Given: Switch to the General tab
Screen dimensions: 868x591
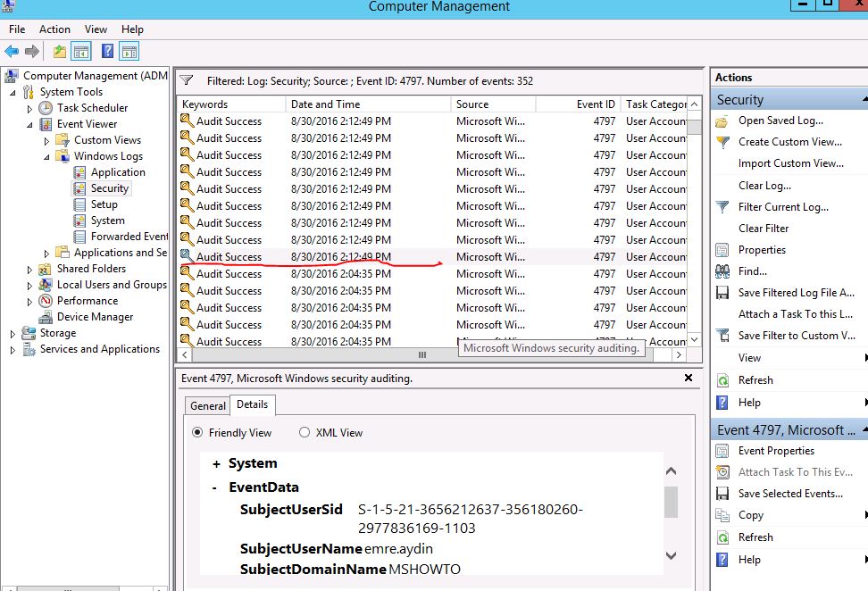Looking at the screenshot, I should [x=207, y=405].
